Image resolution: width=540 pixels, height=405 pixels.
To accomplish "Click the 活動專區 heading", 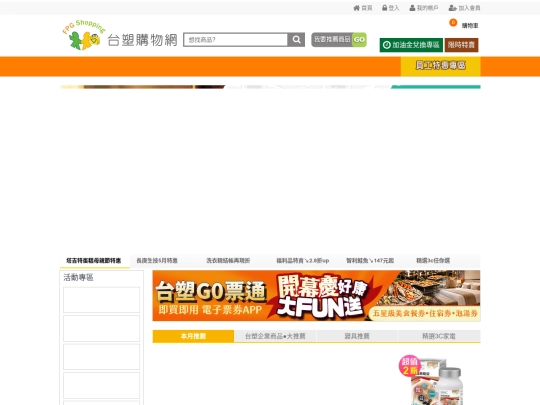I will pyautogui.click(x=79, y=278).
